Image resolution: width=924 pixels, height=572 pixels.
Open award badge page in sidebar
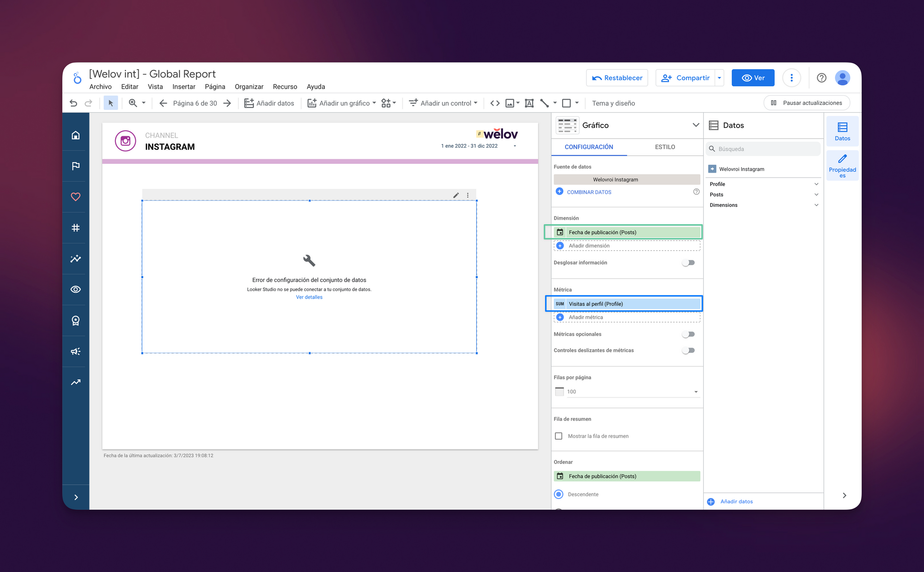pyautogui.click(x=76, y=320)
